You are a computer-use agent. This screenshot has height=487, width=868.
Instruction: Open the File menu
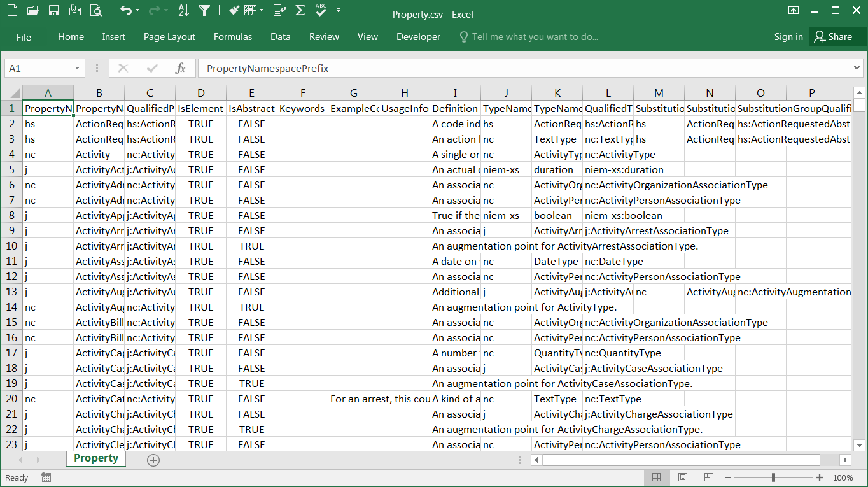[x=24, y=37]
